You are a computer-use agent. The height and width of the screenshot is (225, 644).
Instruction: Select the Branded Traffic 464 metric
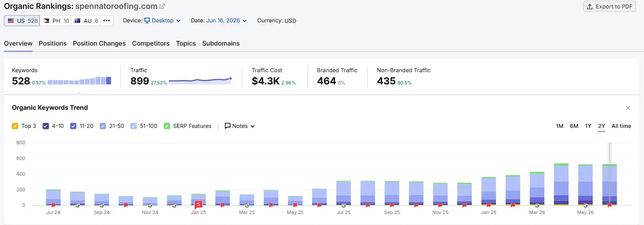tap(337, 76)
